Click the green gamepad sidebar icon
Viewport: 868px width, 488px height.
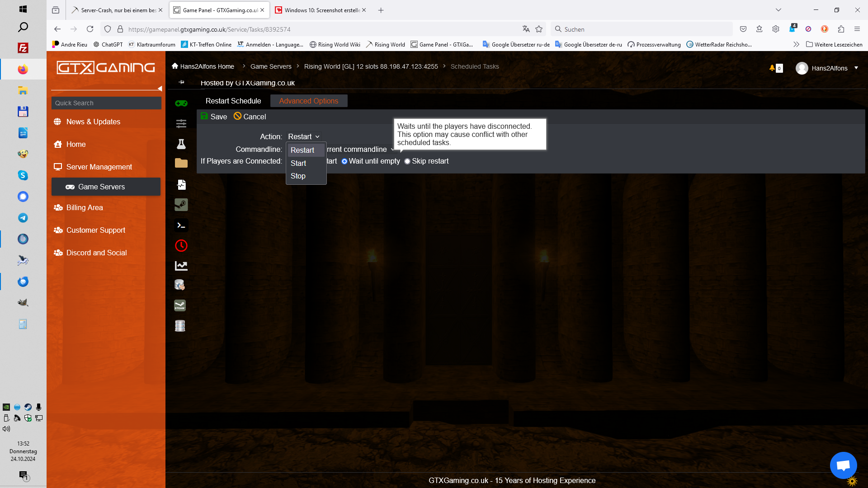[x=181, y=103]
